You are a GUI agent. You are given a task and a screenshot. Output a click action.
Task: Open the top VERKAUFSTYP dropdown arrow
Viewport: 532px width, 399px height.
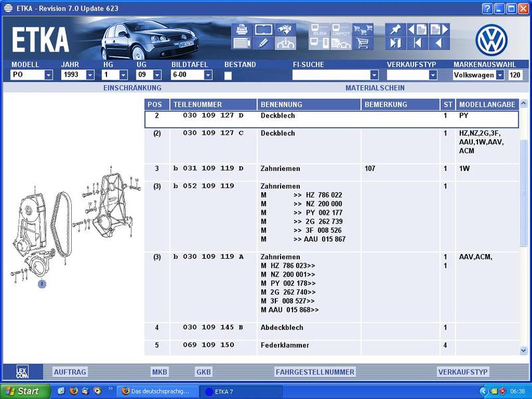point(433,75)
